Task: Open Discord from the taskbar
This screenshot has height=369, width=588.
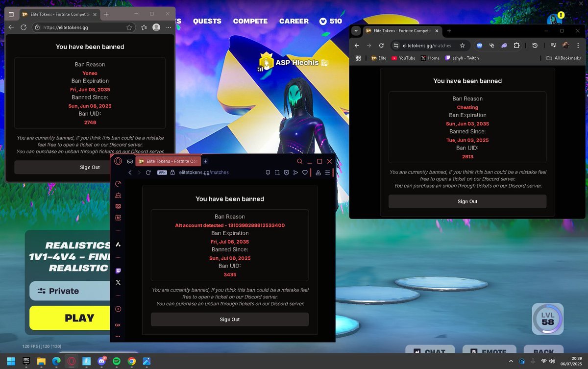Action: pos(102,361)
